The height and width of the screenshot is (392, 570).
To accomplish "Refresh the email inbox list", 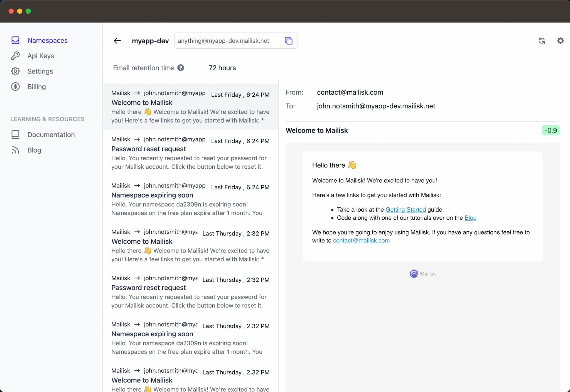I will click(x=542, y=41).
